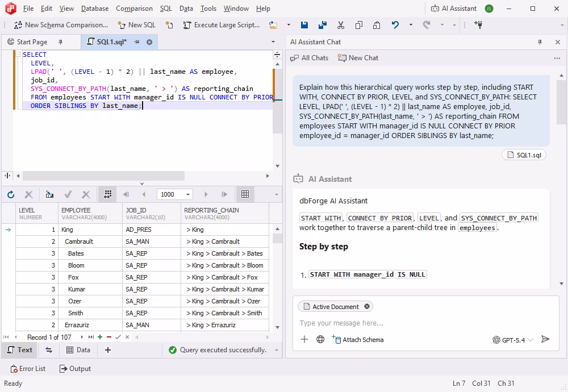
Task: Open the AI chat more options ellipsis
Action: pyautogui.click(x=557, y=58)
